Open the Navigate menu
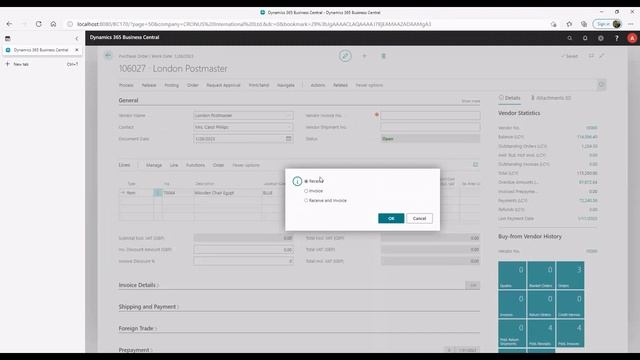The width and height of the screenshot is (640, 360). click(x=286, y=85)
